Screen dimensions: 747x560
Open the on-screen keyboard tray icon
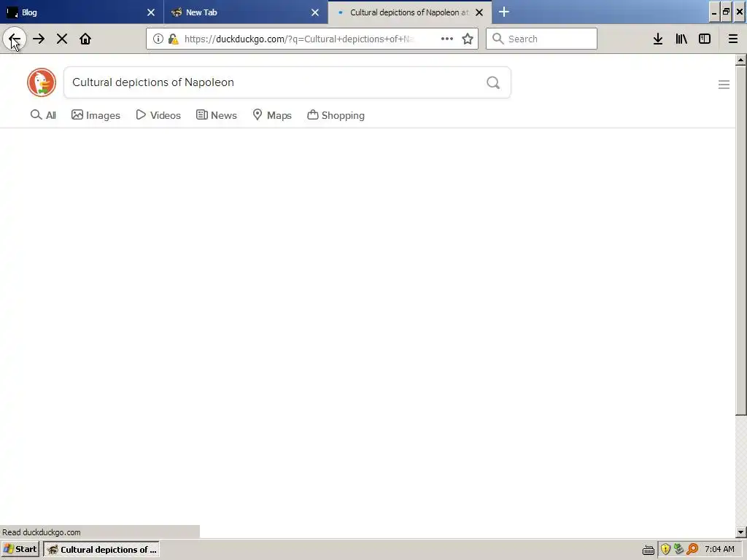coord(649,550)
